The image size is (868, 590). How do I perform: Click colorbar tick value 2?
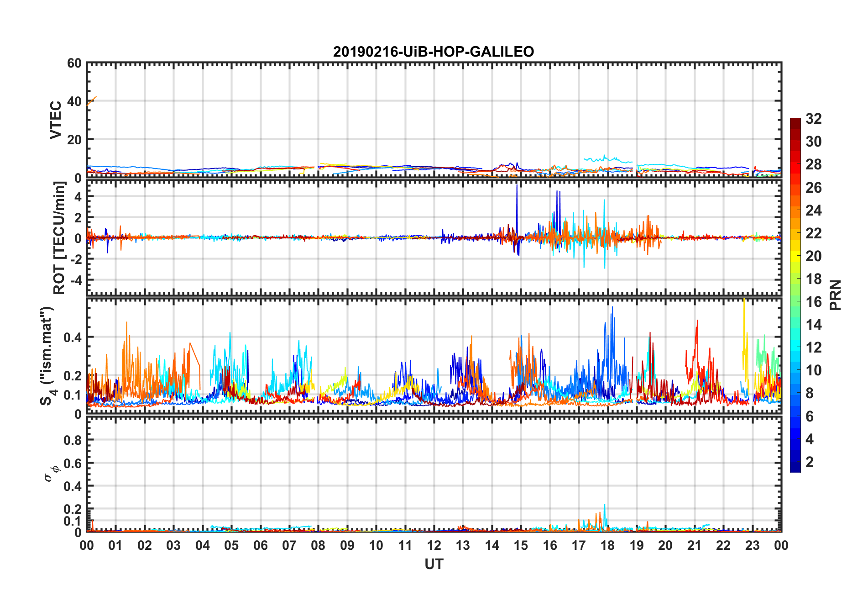[810, 462]
